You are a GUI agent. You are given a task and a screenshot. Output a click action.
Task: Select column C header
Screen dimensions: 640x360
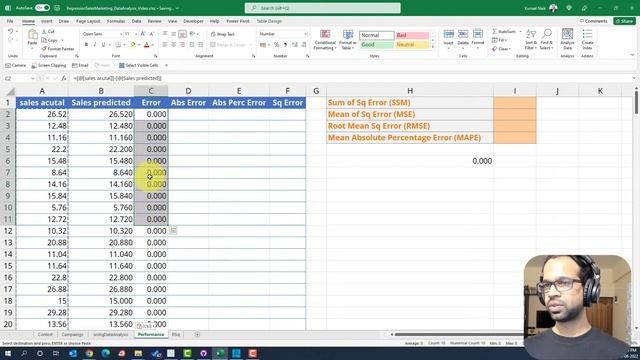click(x=151, y=91)
